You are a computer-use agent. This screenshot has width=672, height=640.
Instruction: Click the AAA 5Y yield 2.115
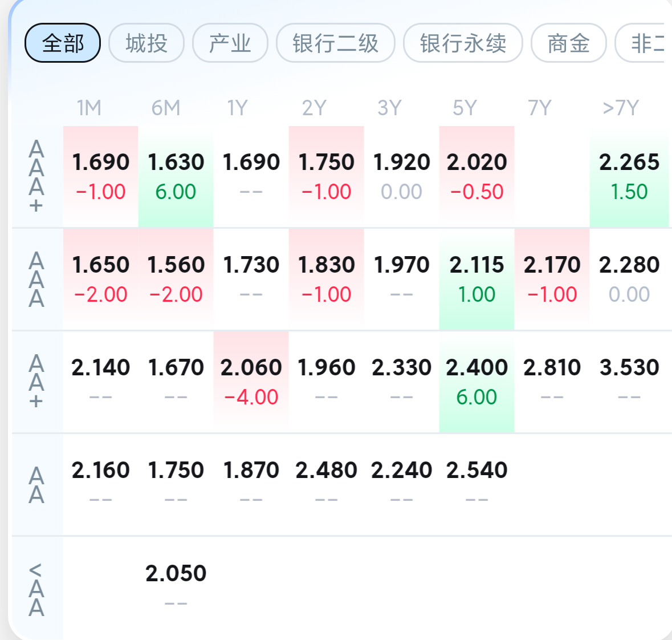click(x=477, y=278)
